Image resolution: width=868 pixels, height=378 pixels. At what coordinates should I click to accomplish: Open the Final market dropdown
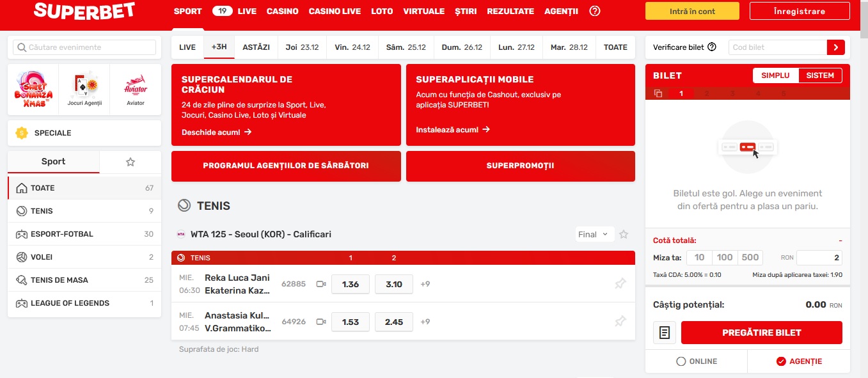pos(595,235)
